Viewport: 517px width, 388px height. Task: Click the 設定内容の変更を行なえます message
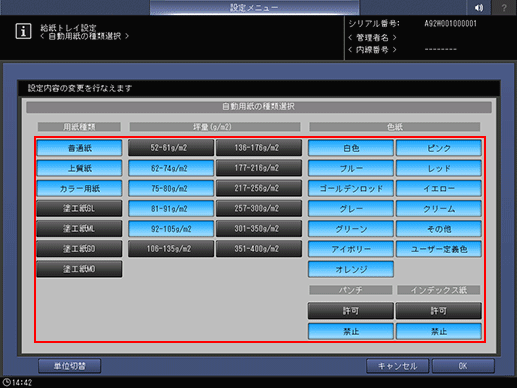pyautogui.click(x=80, y=88)
